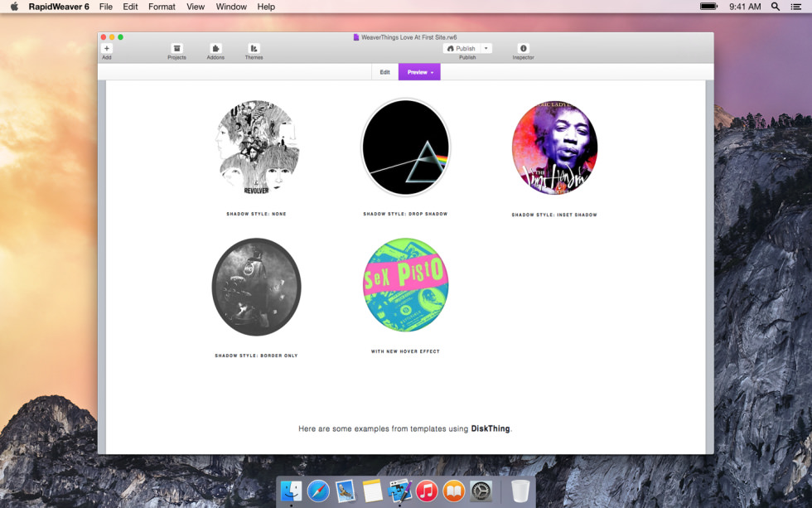Expand the Publish dropdown arrow
This screenshot has width=812, height=508.
tap(486, 49)
